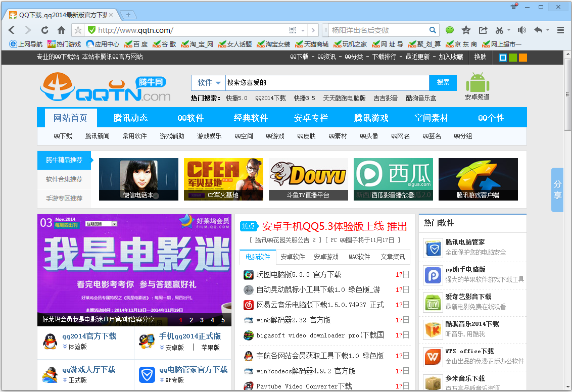Open the 腾讯游戏 navigation menu item
This screenshot has height=392, width=572.
tap(371, 118)
